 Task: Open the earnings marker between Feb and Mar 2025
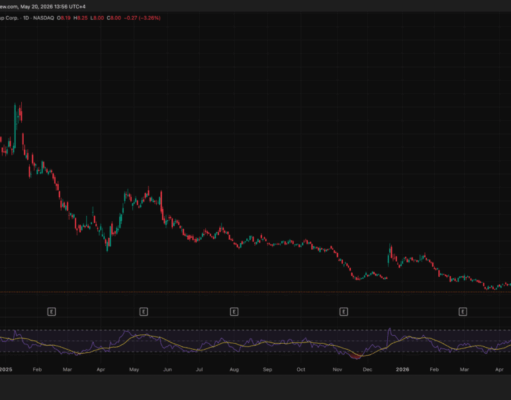[x=51, y=312]
